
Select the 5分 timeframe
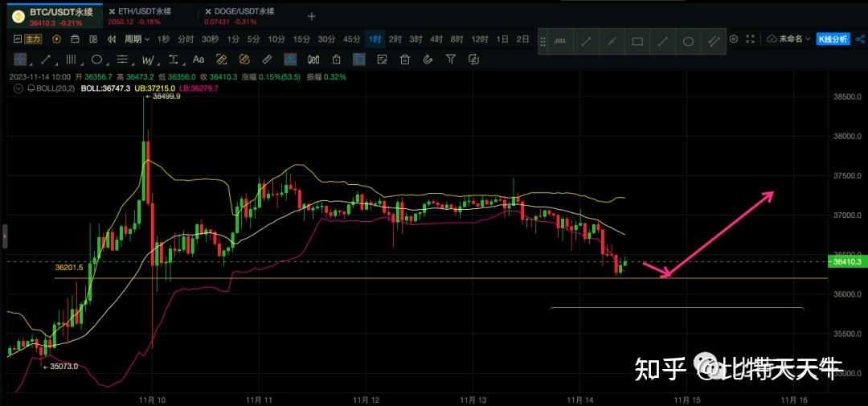pyautogui.click(x=253, y=39)
